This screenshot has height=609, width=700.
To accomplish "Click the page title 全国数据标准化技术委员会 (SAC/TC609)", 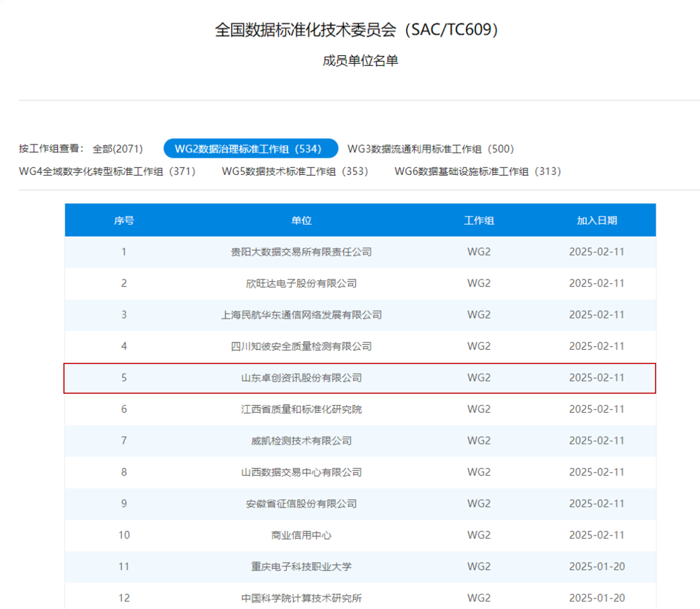I will click(x=357, y=30).
